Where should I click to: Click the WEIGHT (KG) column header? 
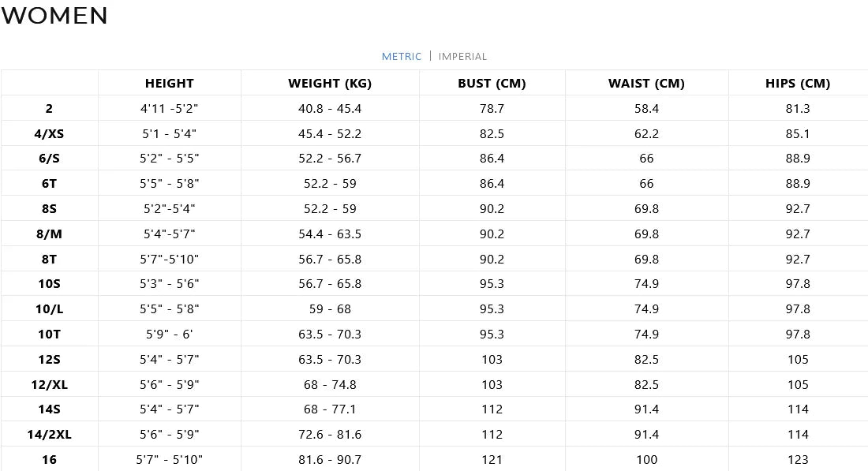[x=330, y=84]
